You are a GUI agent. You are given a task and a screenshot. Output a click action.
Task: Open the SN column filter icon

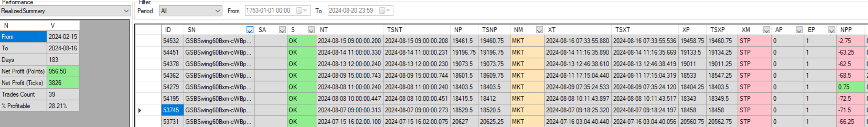(250, 30)
